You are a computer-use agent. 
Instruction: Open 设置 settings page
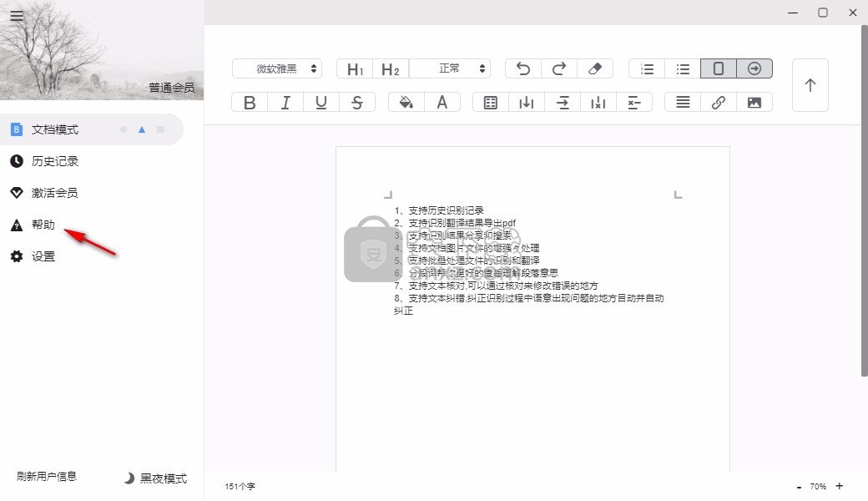pos(43,256)
